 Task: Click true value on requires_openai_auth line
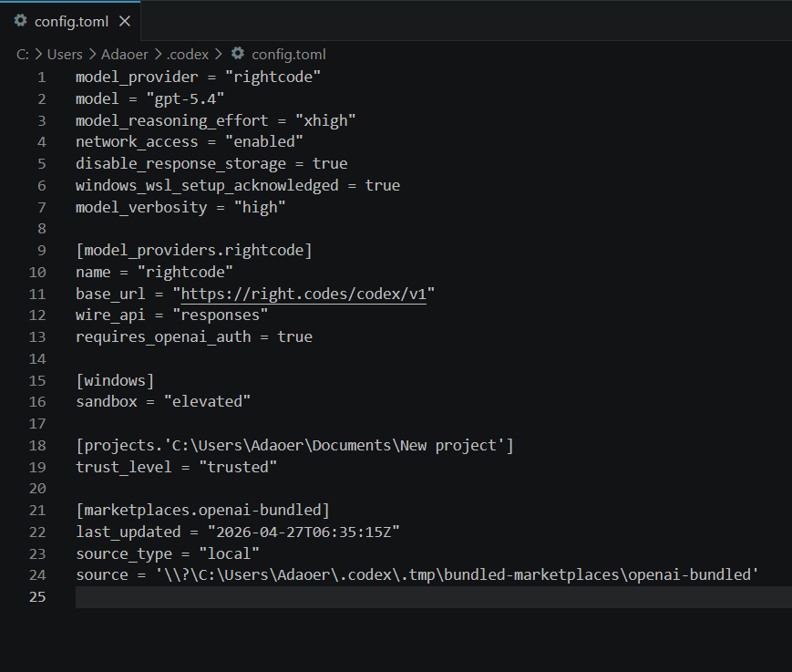click(294, 336)
